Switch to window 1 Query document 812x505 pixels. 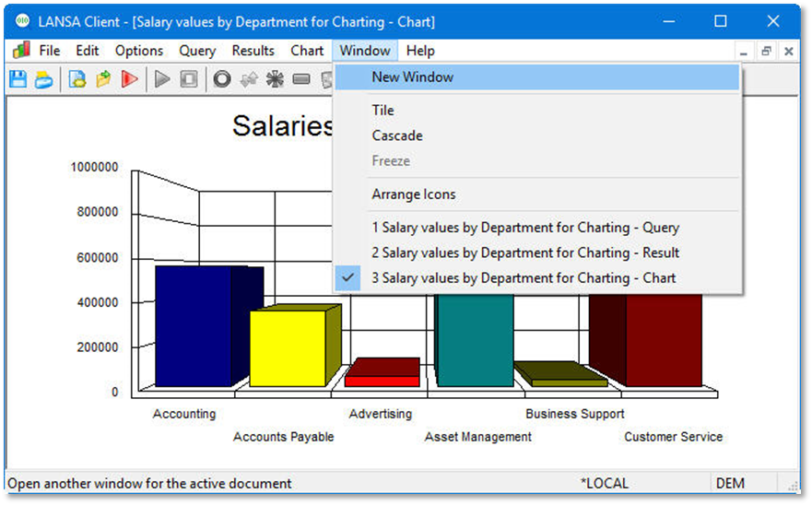[x=537, y=228]
